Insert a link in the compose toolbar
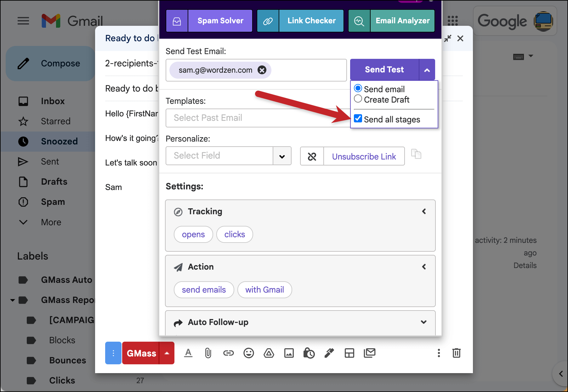Viewport: 568px width, 392px height. [229, 353]
